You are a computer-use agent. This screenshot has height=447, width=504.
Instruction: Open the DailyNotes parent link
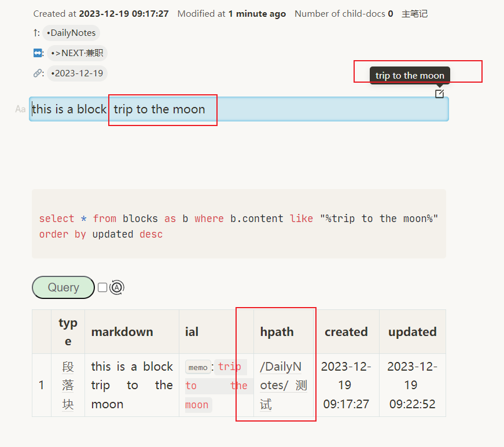[x=71, y=32]
